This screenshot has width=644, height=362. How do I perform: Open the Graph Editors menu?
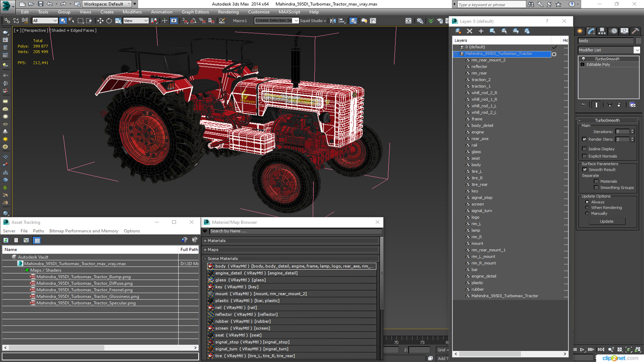[x=195, y=12]
